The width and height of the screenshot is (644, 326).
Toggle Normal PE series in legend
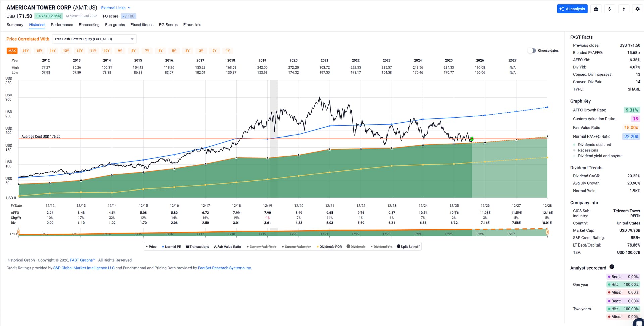pyautogui.click(x=171, y=247)
